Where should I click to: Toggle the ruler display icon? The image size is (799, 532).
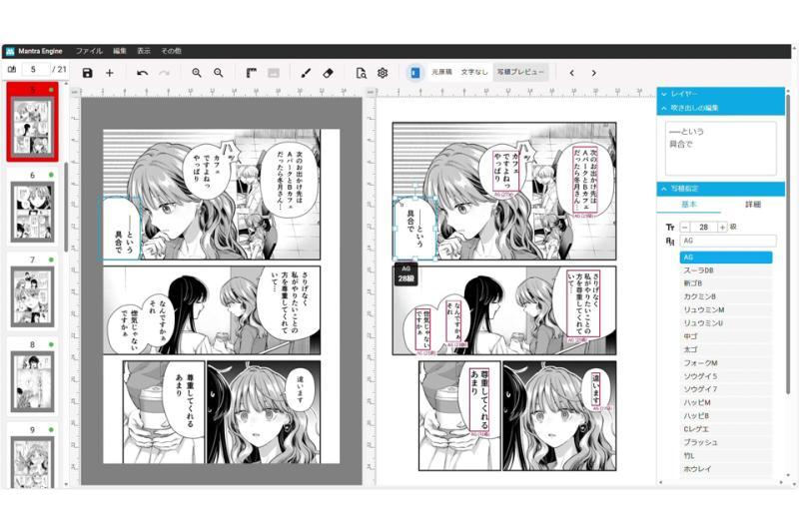click(x=252, y=73)
